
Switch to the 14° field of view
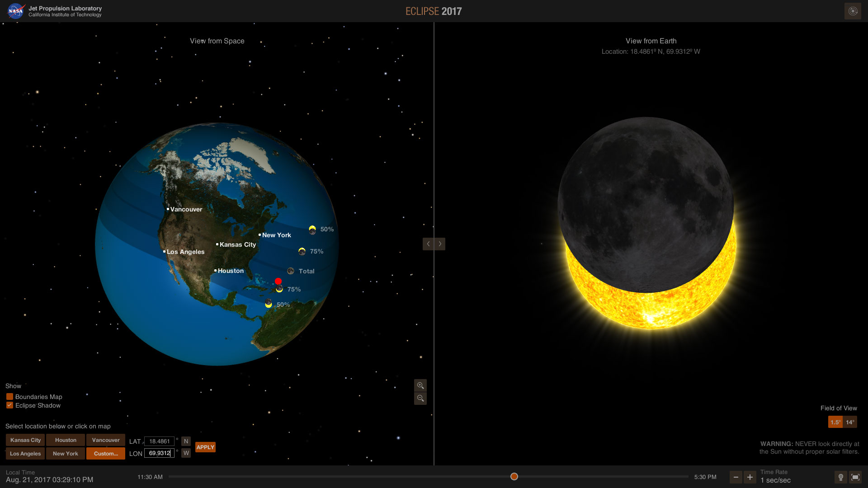850,422
